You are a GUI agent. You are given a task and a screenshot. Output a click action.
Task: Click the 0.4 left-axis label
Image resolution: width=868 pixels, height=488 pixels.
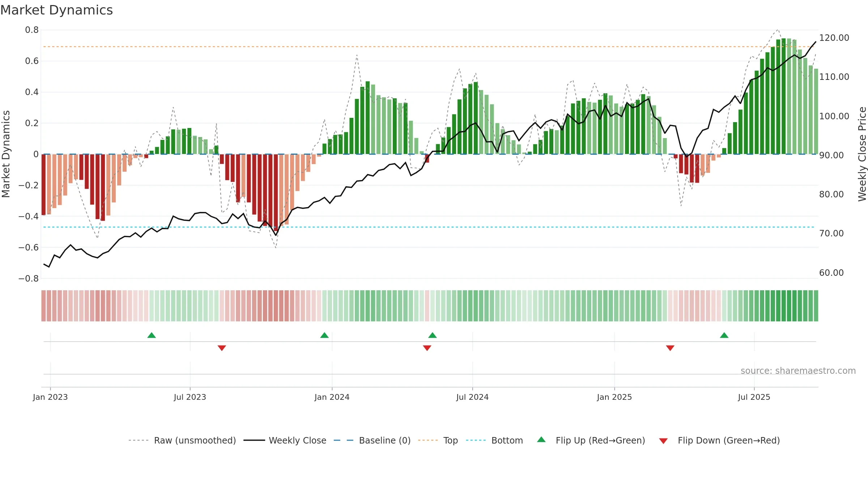point(32,92)
